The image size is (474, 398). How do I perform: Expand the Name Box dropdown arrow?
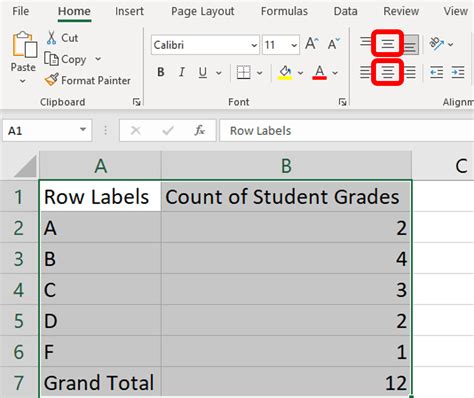coord(83,130)
